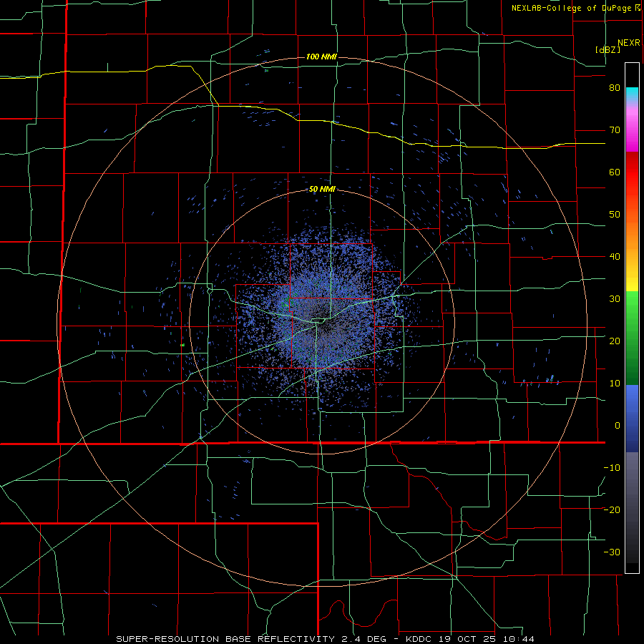Click the 50 value on the dBZ scale
Screen dimensions: 644x644
615,215
